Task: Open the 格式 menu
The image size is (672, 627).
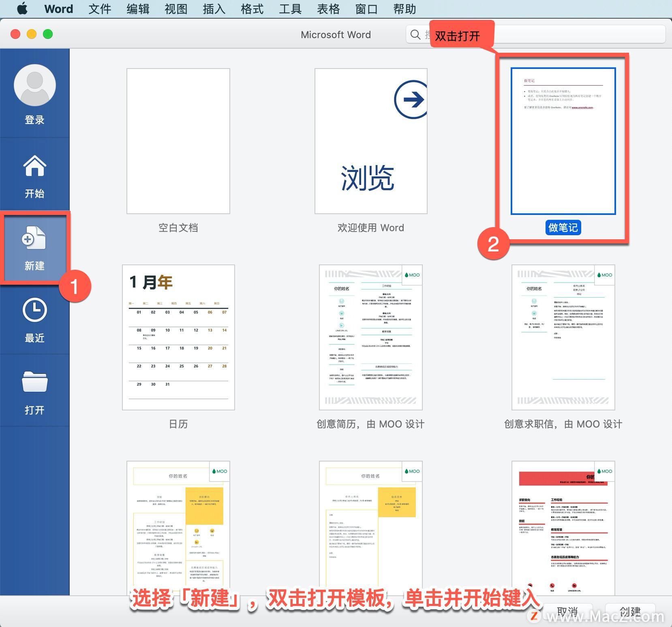Action: tap(252, 9)
